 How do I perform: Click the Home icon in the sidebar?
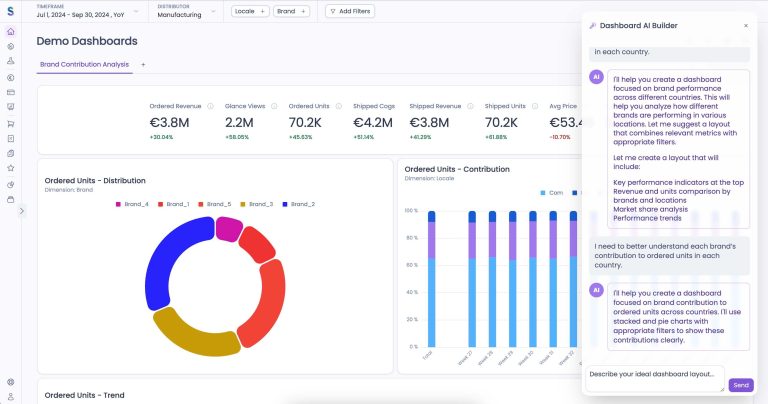(x=10, y=31)
